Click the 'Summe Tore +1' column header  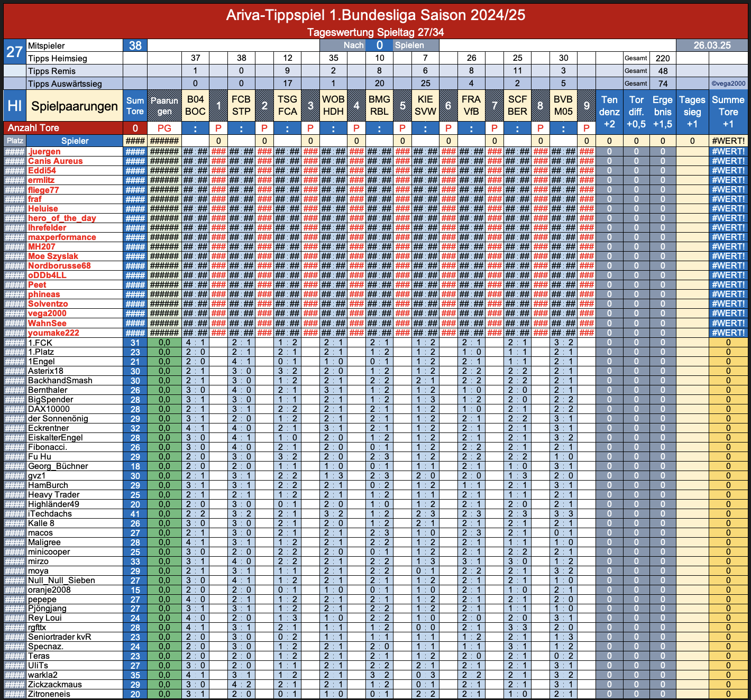(728, 112)
